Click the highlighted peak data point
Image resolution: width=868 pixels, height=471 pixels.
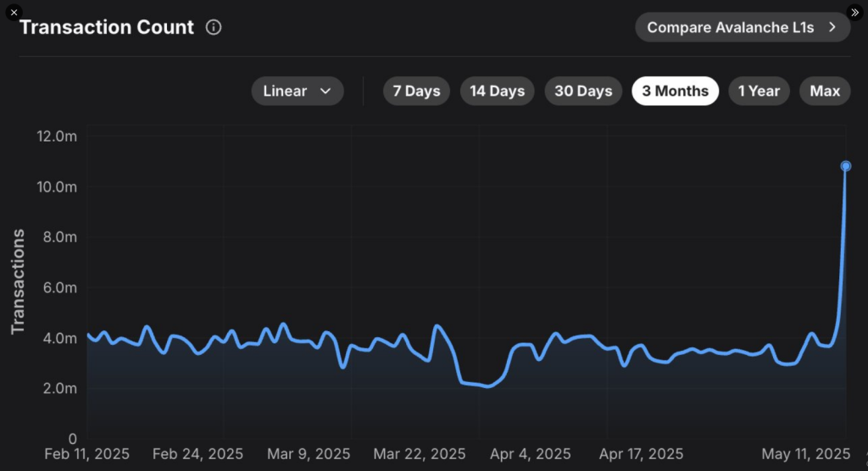(x=846, y=166)
